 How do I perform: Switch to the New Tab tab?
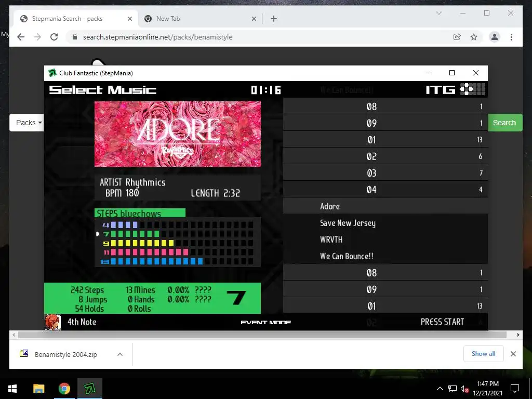click(x=200, y=19)
